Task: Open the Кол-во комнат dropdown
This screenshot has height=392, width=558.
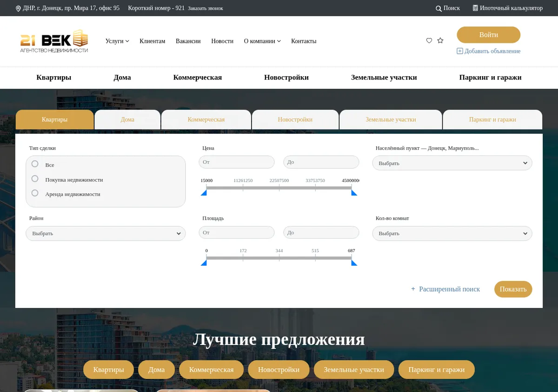Action: [452, 233]
